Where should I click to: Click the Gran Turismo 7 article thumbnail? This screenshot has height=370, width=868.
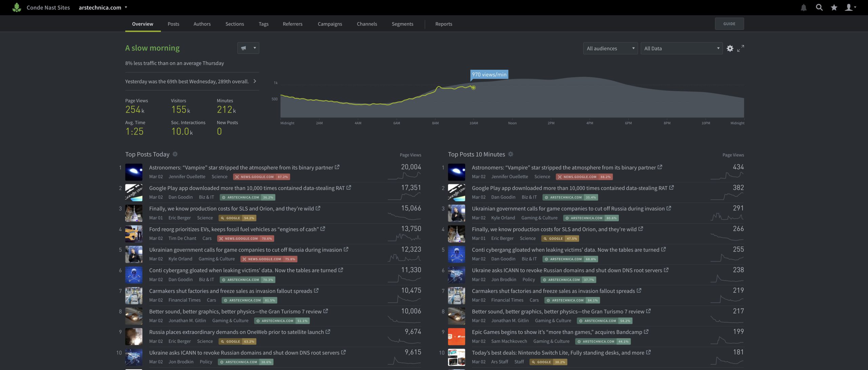tap(134, 316)
